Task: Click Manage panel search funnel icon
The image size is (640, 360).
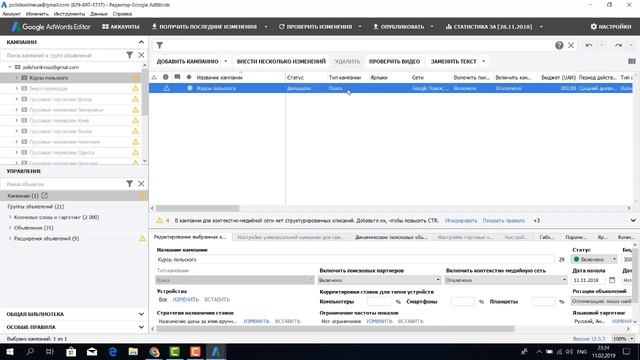Action: coord(129,184)
